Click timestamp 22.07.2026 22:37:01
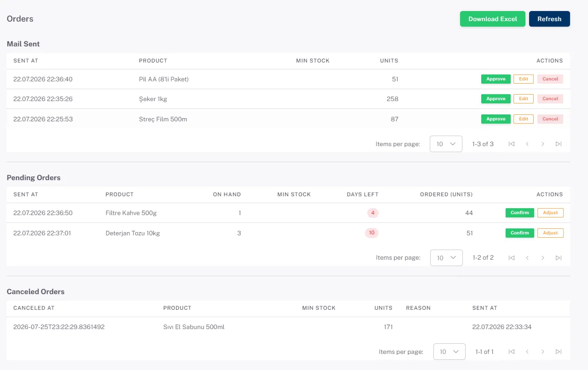 coord(42,233)
